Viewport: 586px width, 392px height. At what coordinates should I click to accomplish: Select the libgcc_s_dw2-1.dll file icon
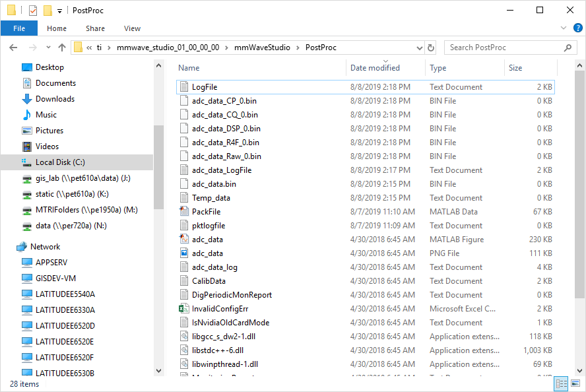tap(184, 337)
